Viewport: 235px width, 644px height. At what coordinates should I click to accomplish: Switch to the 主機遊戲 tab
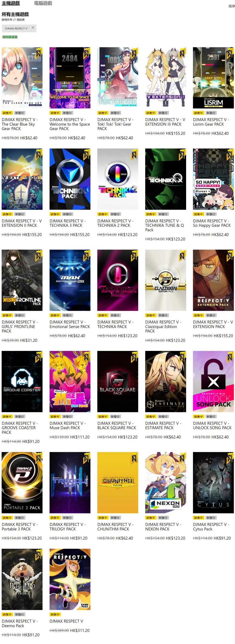click(11, 3)
